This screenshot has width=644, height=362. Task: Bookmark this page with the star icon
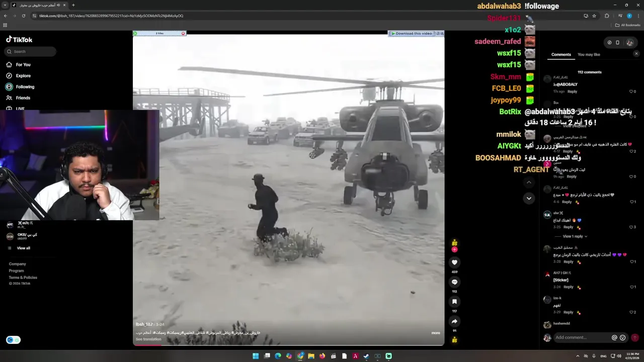tap(594, 16)
